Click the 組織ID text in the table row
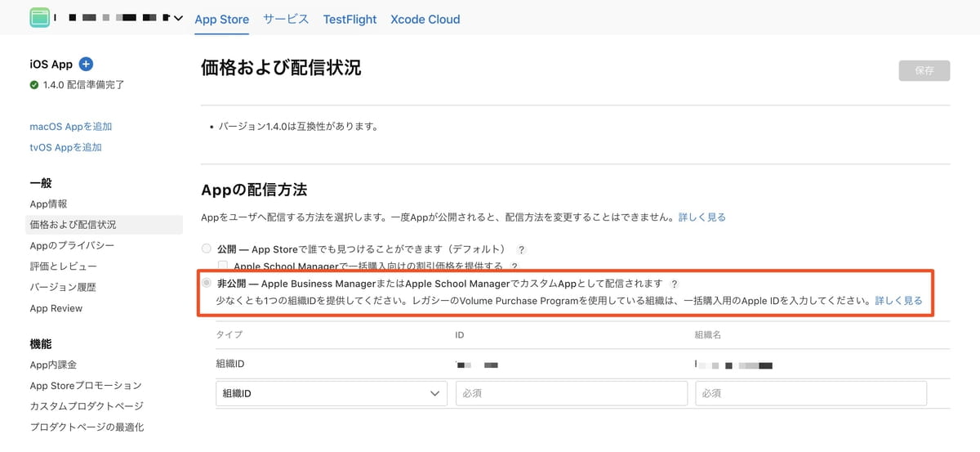Image resolution: width=980 pixels, height=452 pixels. point(230,364)
